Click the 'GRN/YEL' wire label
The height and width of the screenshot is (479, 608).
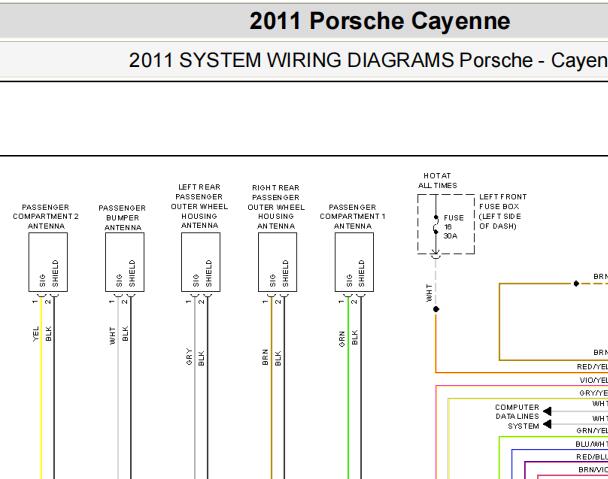(x=592, y=431)
